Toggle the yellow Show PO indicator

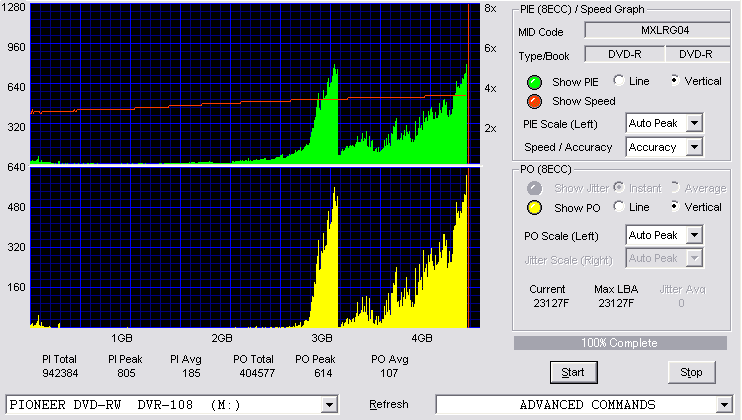coord(534,208)
